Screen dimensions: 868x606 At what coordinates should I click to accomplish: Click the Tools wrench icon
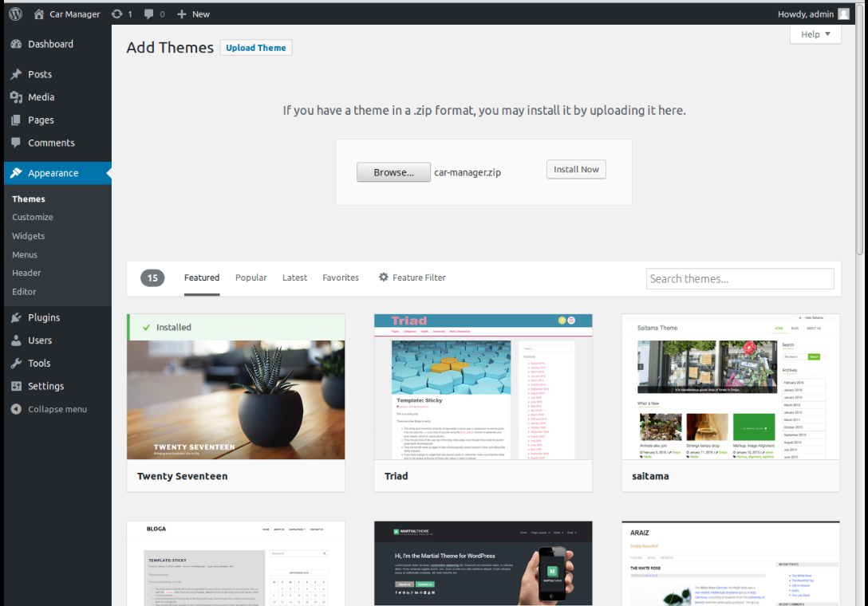click(x=16, y=363)
